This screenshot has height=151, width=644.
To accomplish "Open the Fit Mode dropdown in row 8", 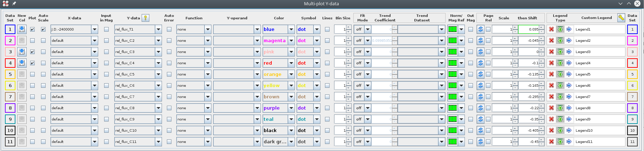I will (368, 108).
